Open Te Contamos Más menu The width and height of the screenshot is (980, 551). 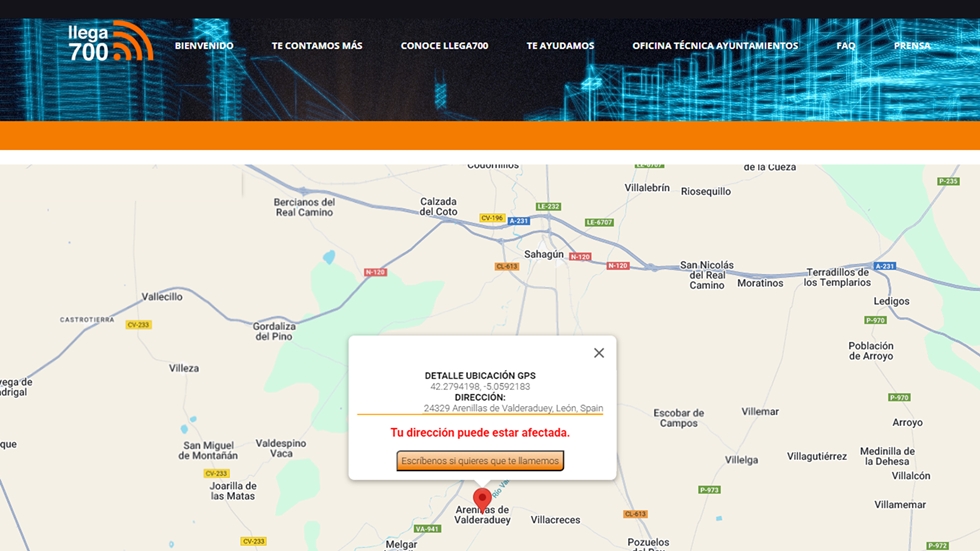tap(317, 46)
